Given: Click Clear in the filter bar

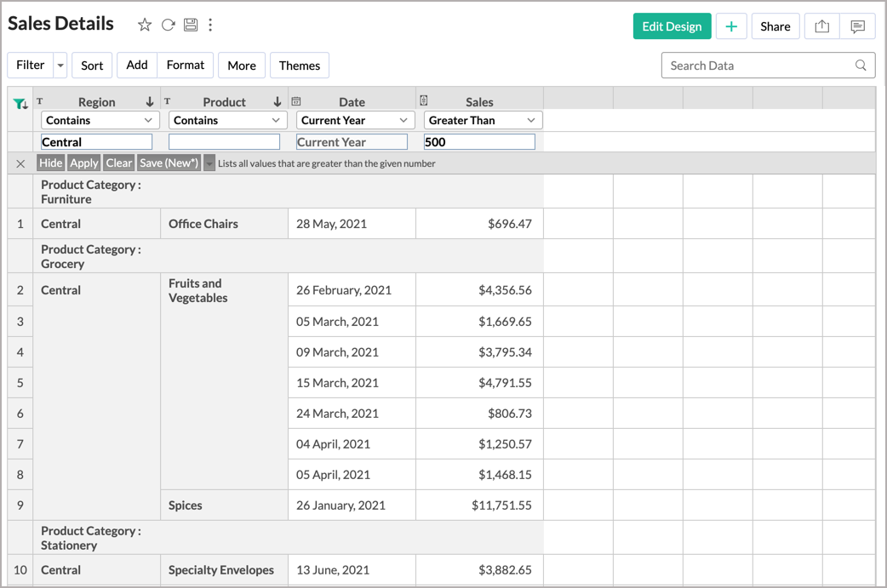Looking at the screenshot, I should 119,163.
